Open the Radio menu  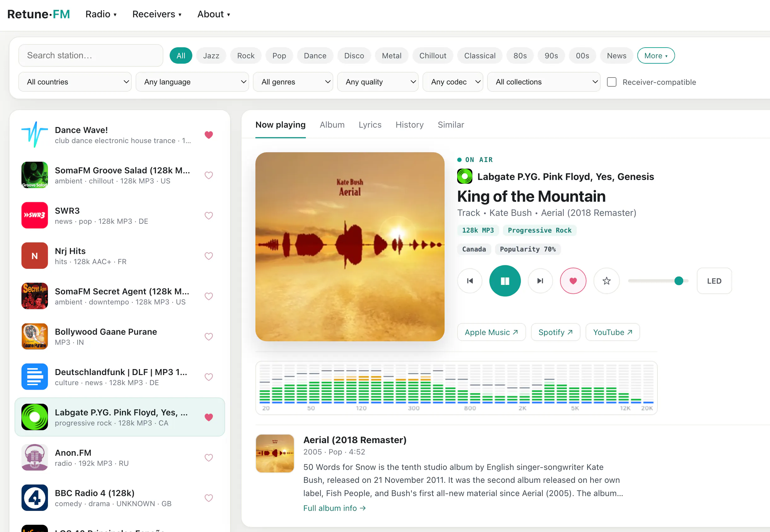(101, 14)
